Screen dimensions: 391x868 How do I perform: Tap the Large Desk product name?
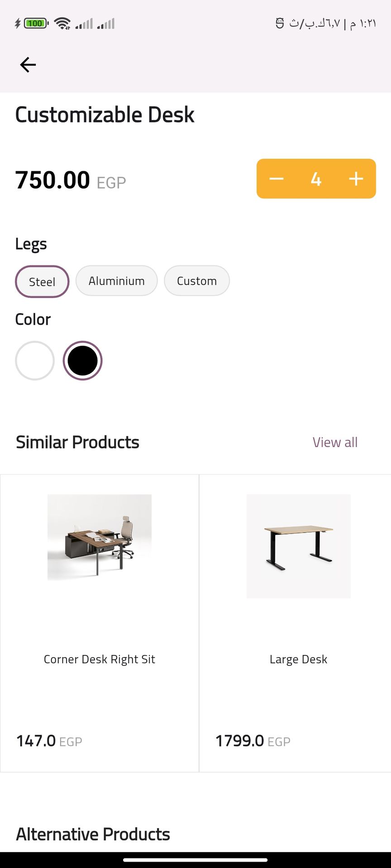[299, 659]
